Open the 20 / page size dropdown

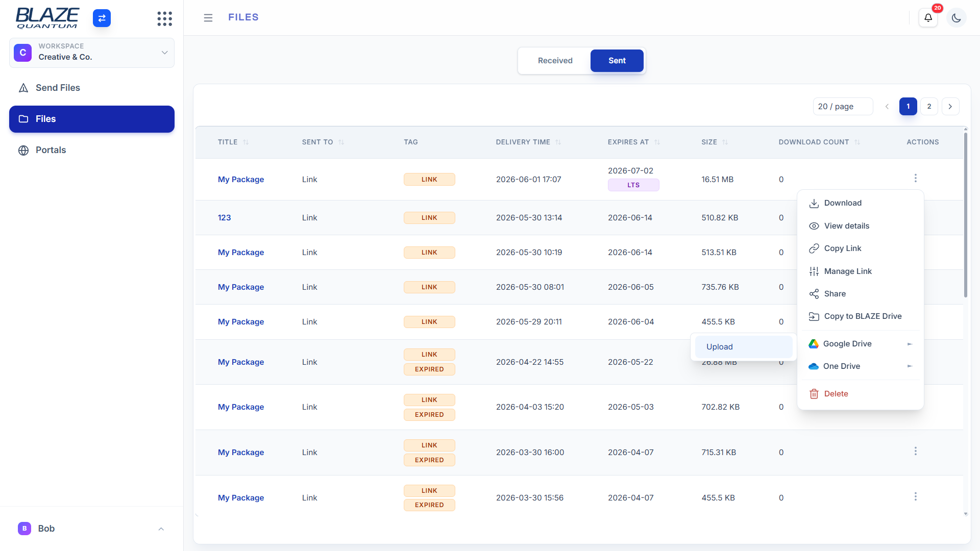pyautogui.click(x=843, y=107)
